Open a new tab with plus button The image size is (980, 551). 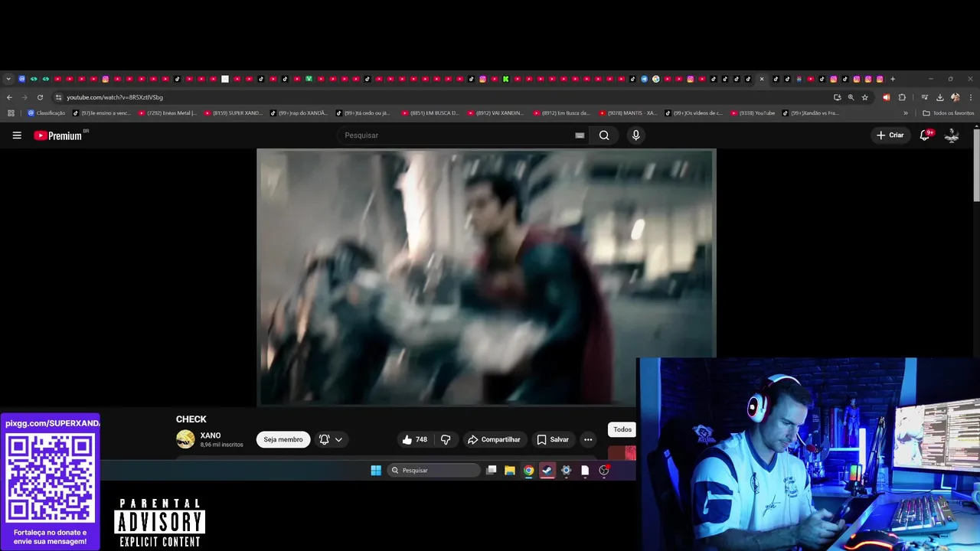[893, 79]
